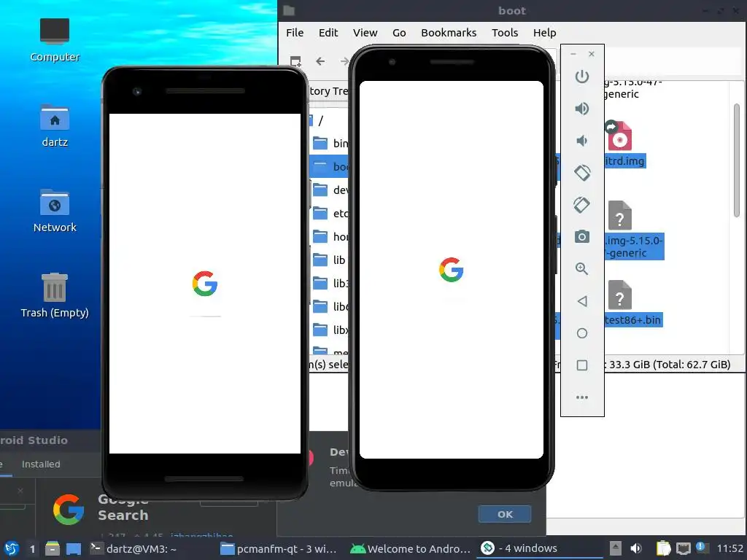Open Edit menu in file manager
The height and width of the screenshot is (560, 747).
tap(328, 32)
